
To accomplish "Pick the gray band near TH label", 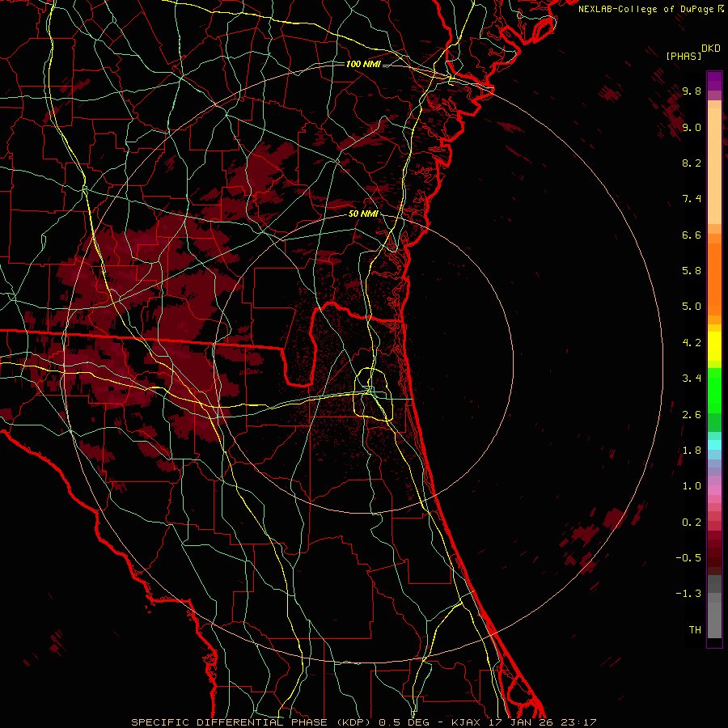I will tap(714, 622).
